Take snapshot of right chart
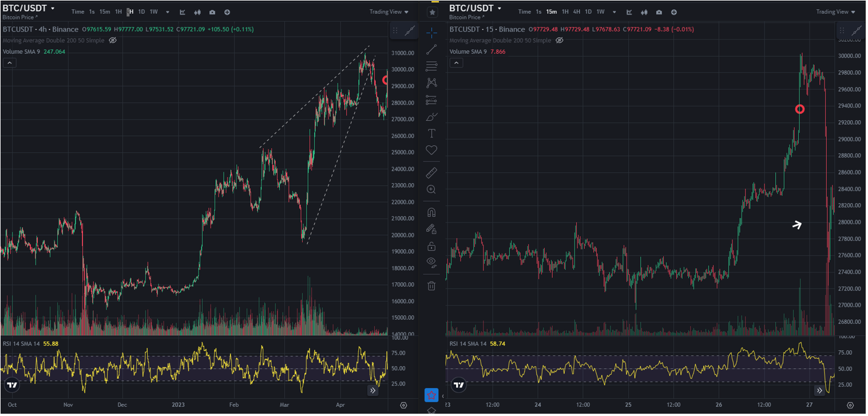 tap(659, 12)
